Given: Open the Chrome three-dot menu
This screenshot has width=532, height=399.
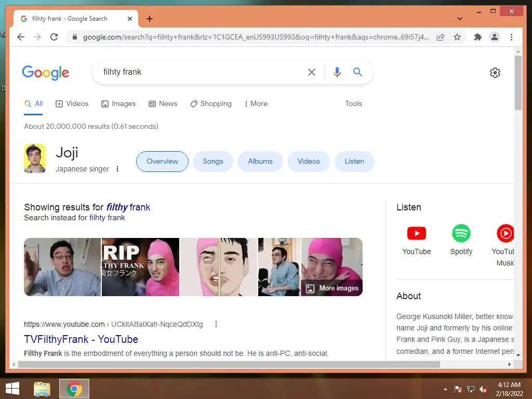Looking at the screenshot, I should (511, 37).
